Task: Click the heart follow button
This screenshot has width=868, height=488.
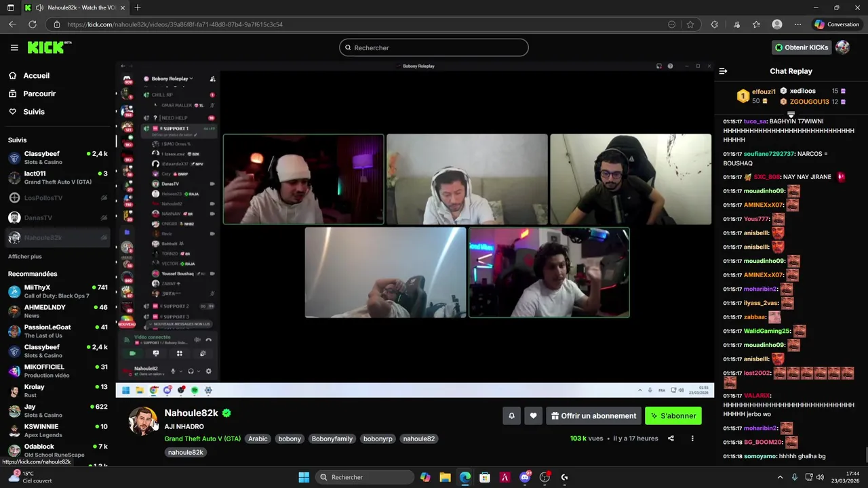Action: (x=533, y=416)
